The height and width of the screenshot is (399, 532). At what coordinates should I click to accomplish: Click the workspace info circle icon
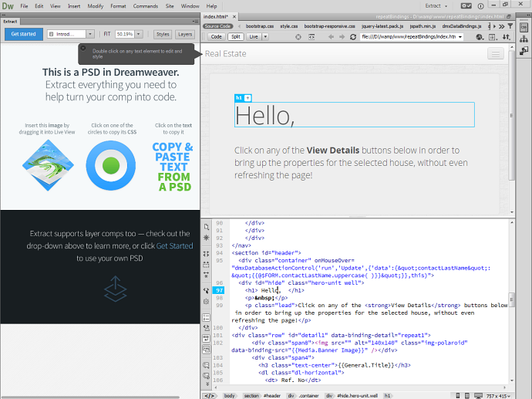pyautogui.click(x=480, y=6)
